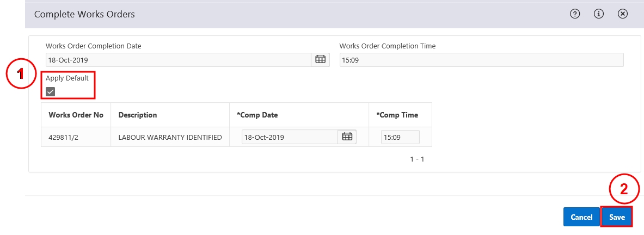
Task: Focus the Works Order Completion Time field
Action: [481, 60]
